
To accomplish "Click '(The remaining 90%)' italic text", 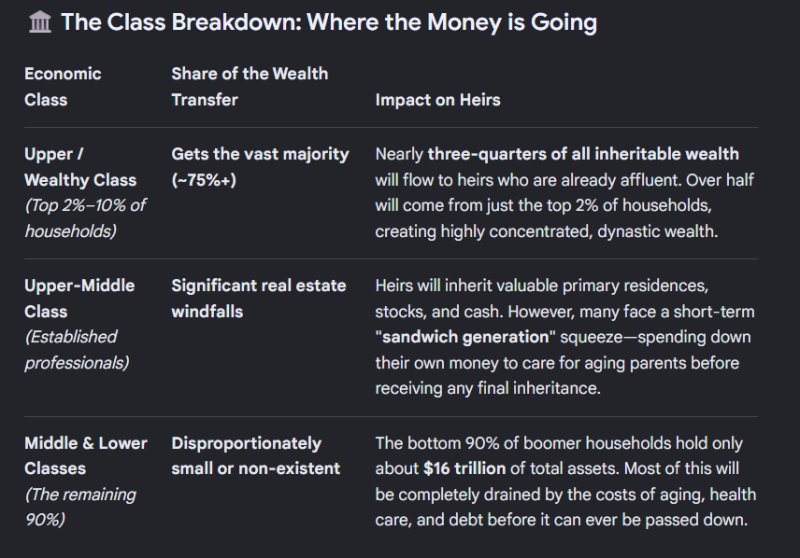I will click(x=80, y=507).
